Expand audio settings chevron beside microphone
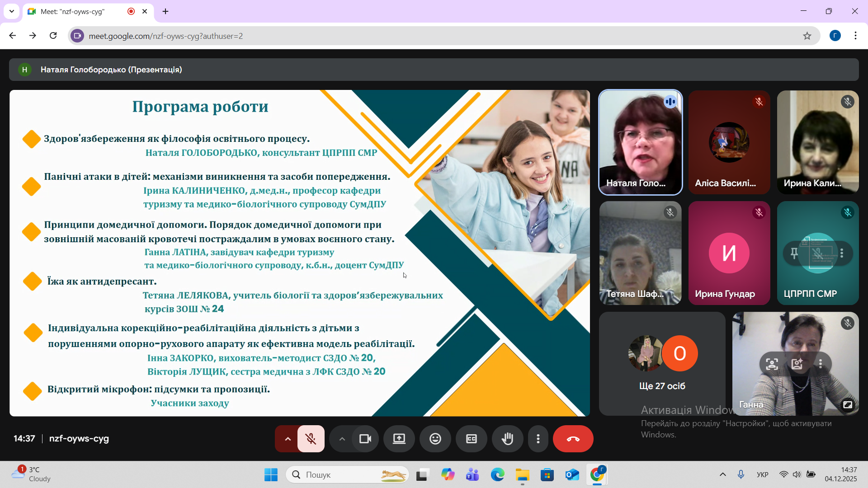The width and height of the screenshot is (868, 488). (288, 439)
